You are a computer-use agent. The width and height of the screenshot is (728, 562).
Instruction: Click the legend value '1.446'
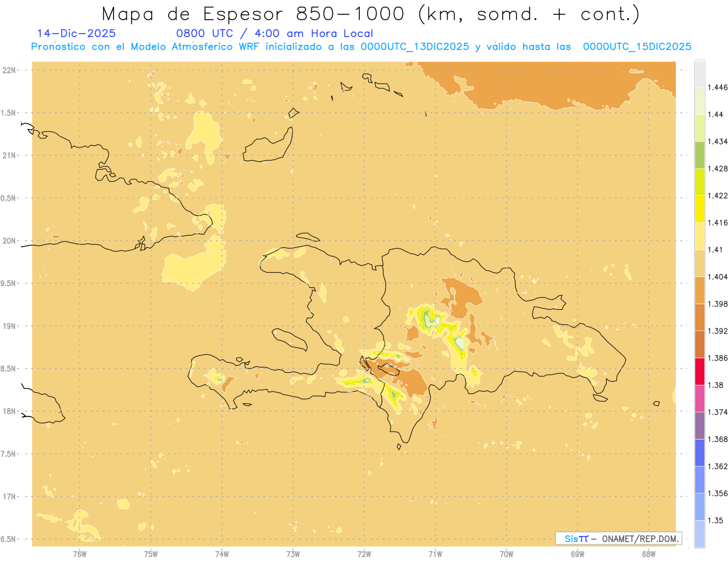click(x=717, y=87)
